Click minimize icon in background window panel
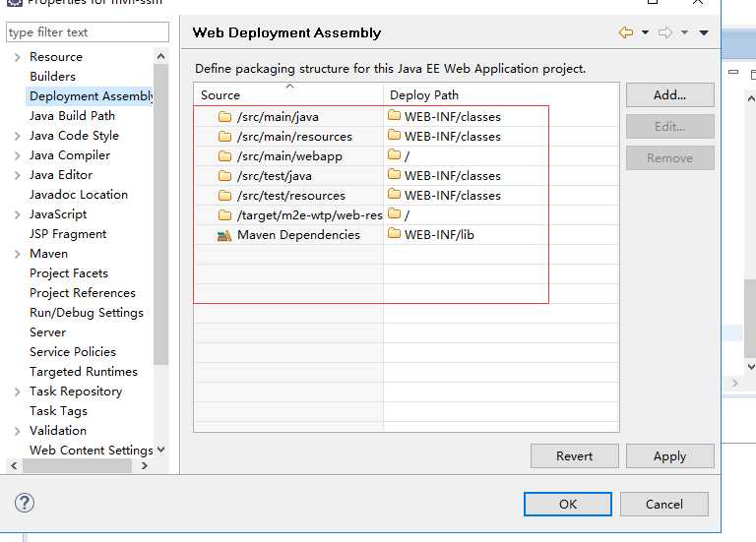 pos(733,72)
